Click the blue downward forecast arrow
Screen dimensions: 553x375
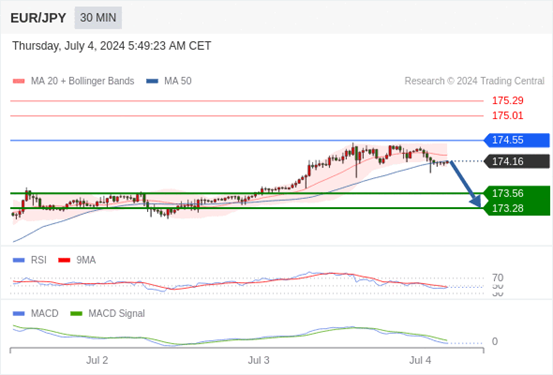[466, 184]
